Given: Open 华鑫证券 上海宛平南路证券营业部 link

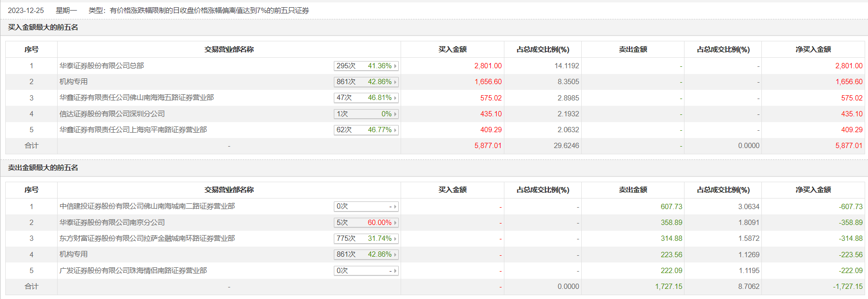Looking at the screenshot, I should pos(133,130).
